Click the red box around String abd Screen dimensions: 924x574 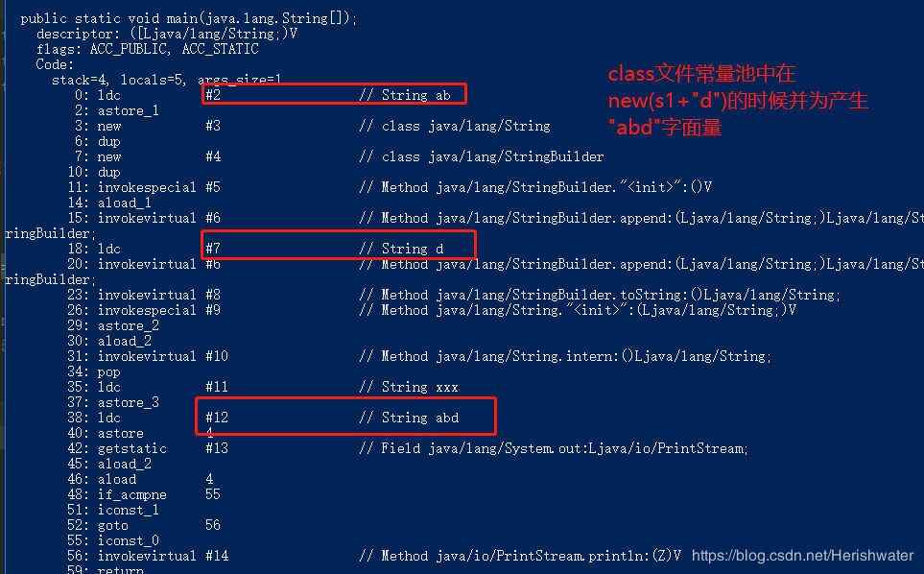pos(346,417)
